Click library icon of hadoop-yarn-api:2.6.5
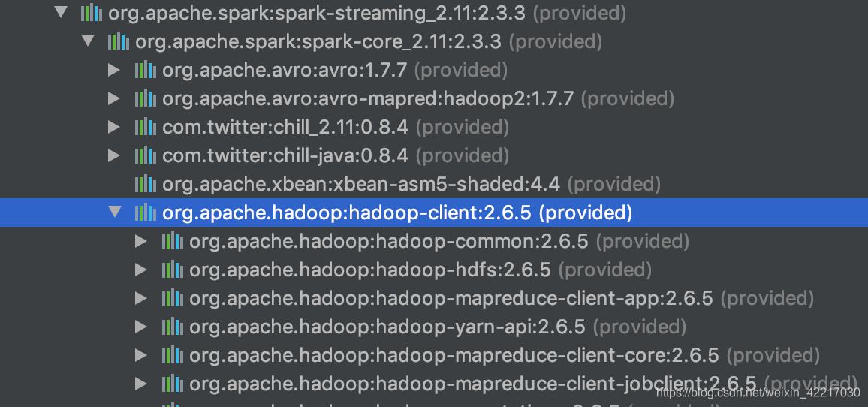This screenshot has height=407, width=868. [172, 327]
